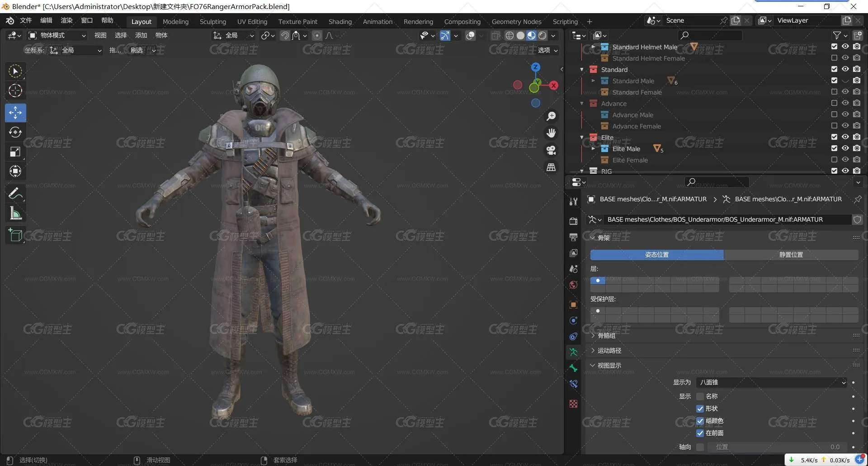
Task: Open the 显示为 八面锥 dropdown
Action: 772,382
